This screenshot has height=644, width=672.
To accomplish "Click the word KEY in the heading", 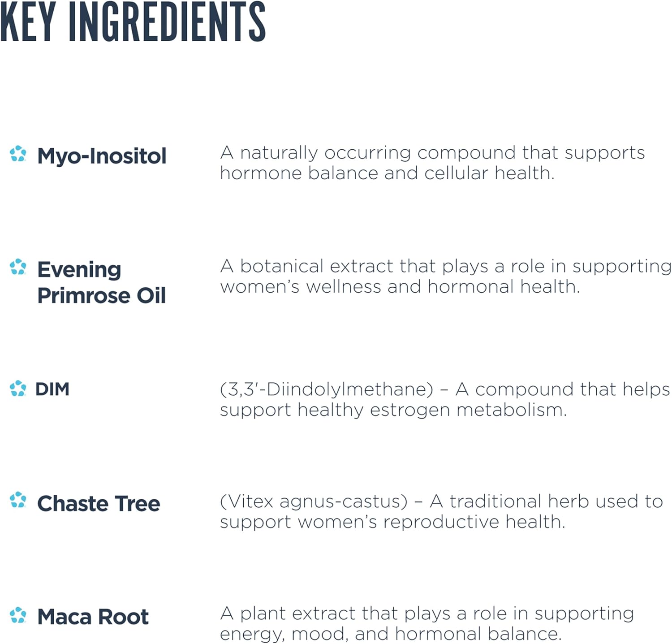I will click(28, 22).
